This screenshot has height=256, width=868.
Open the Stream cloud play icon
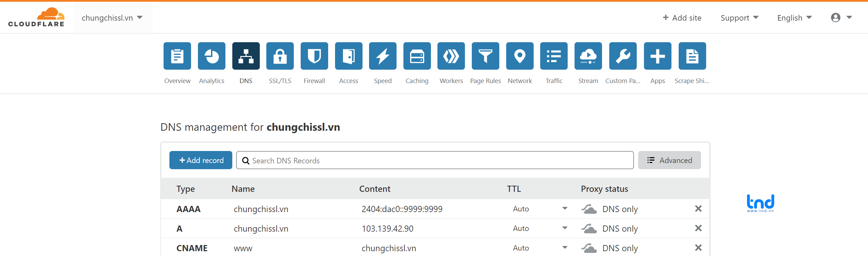pos(588,56)
